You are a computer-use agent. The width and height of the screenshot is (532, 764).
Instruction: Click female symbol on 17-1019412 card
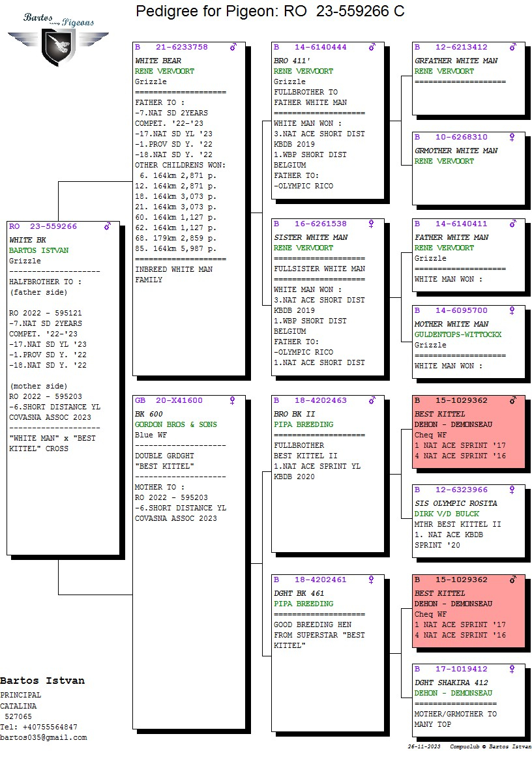[x=512, y=669]
